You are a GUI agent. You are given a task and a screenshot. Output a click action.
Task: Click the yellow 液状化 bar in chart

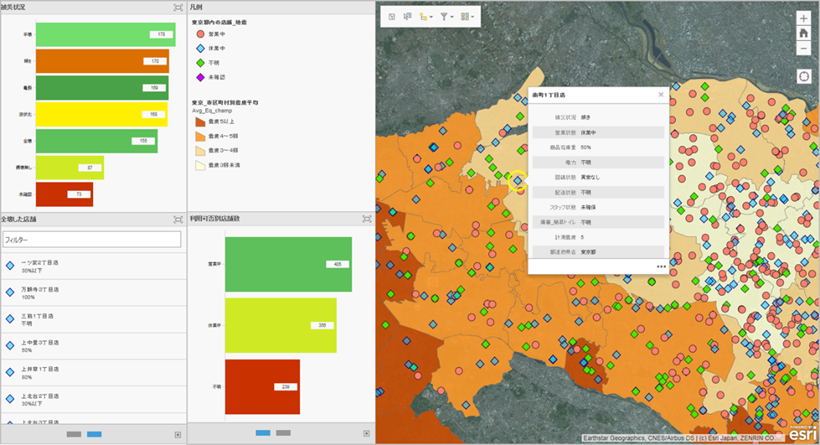tap(98, 115)
